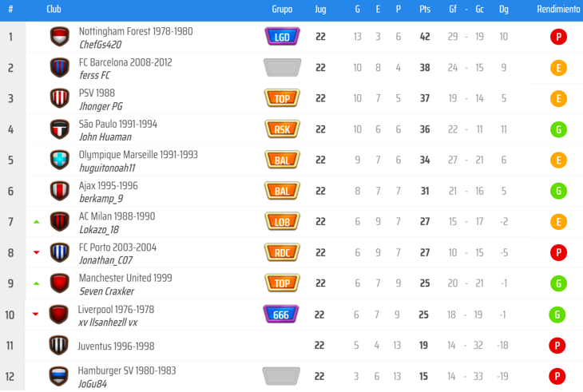This screenshot has height=392, width=583.
Task: Click AC Milan's green up arrow indicator
Action: (x=36, y=221)
